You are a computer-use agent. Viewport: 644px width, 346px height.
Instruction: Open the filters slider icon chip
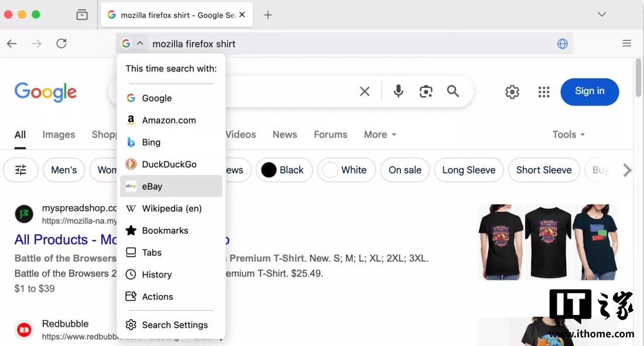click(20, 170)
